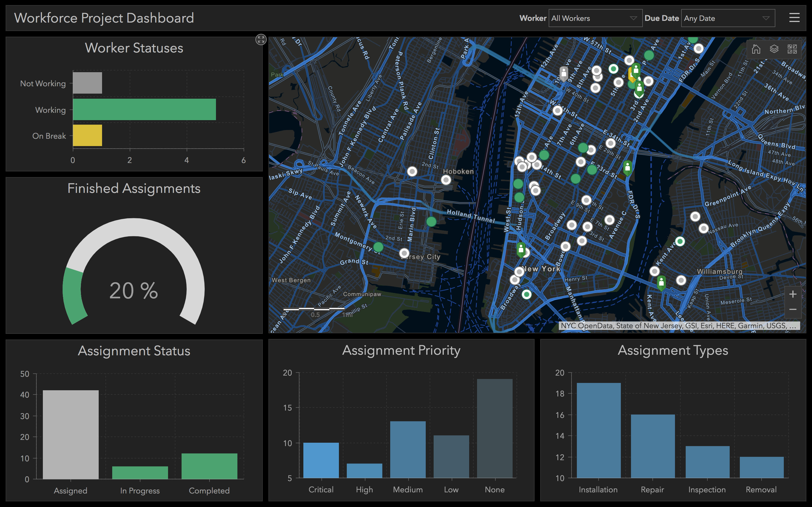Open the basemap gallery grid icon

[792, 49]
